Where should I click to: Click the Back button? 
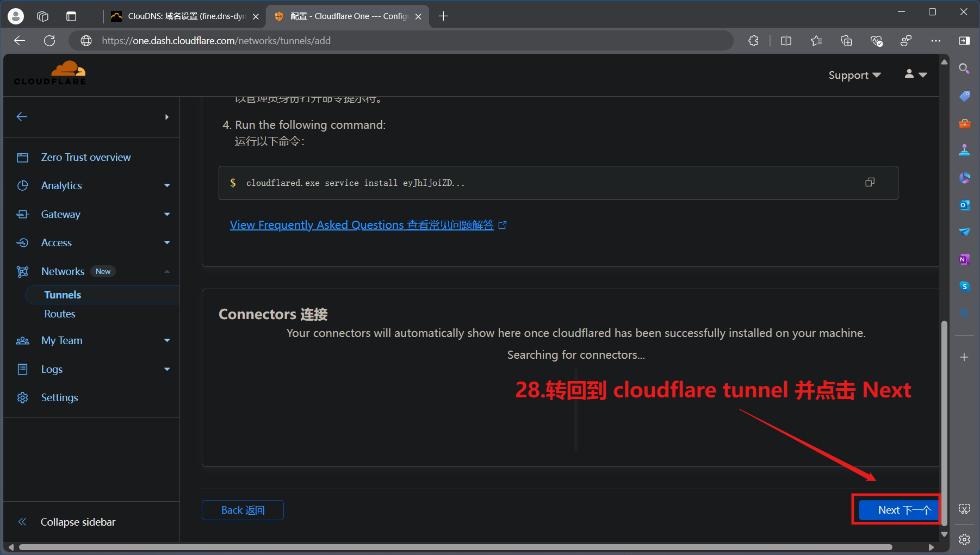pyautogui.click(x=243, y=510)
